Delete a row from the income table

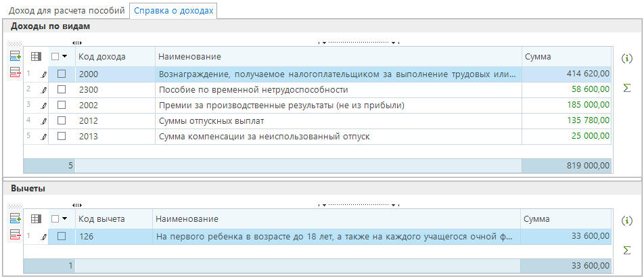point(15,72)
